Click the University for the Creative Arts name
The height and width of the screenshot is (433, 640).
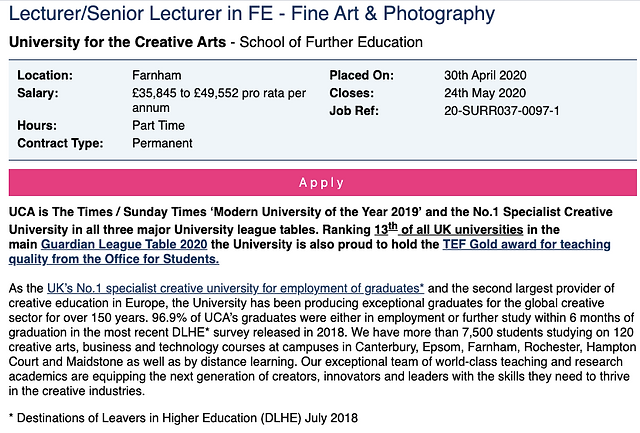(x=118, y=42)
